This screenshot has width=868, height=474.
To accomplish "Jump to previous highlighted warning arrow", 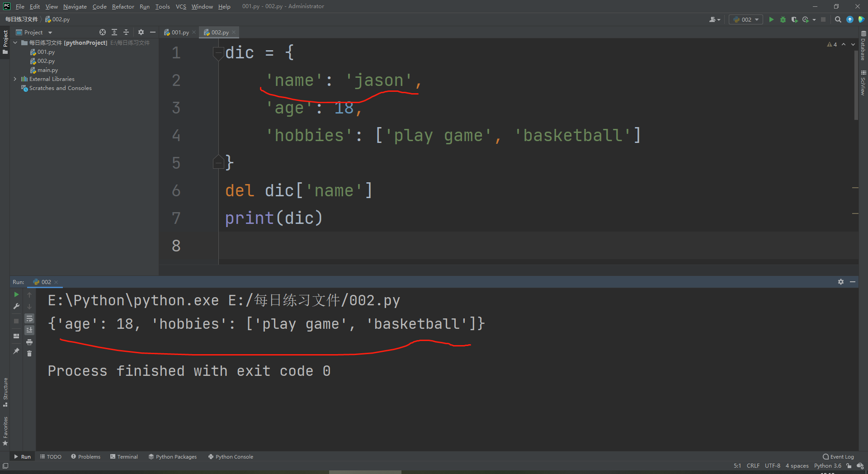I will click(x=844, y=44).
